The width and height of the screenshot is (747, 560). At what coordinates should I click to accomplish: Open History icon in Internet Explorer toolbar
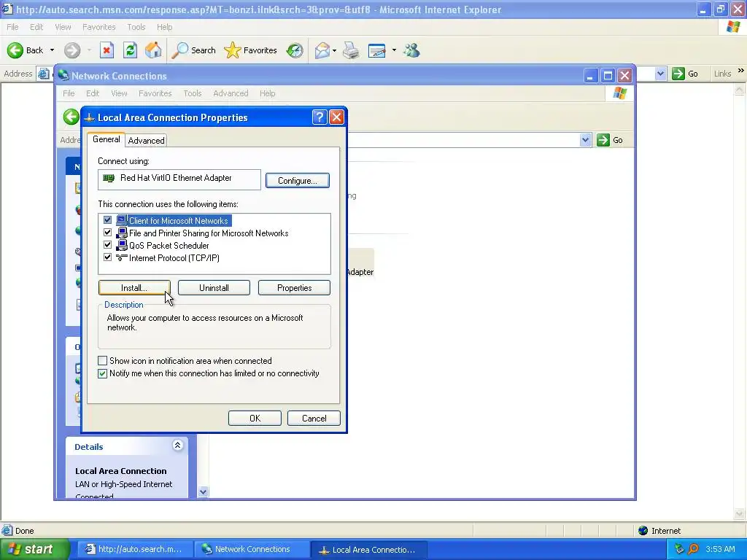click(295, 50)
